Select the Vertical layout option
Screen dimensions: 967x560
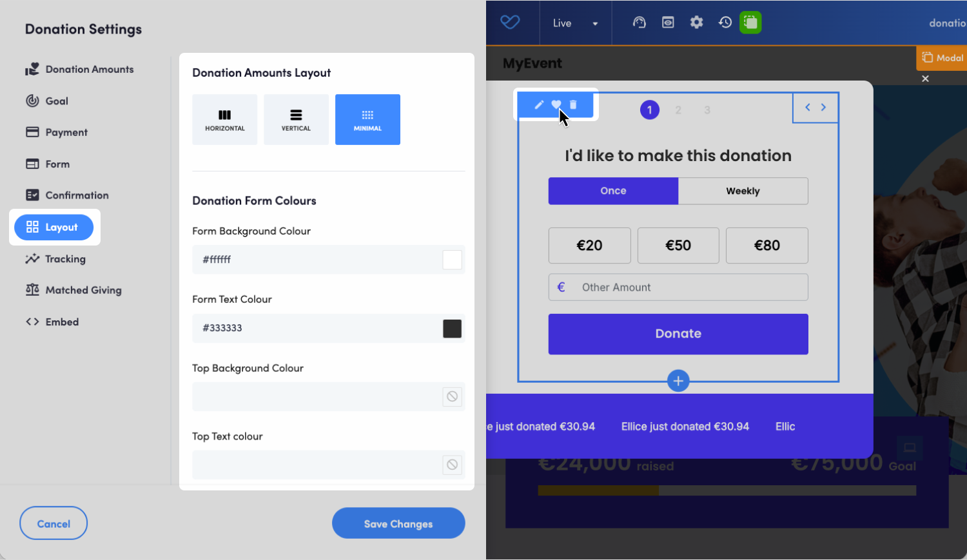tap(296, 120)
